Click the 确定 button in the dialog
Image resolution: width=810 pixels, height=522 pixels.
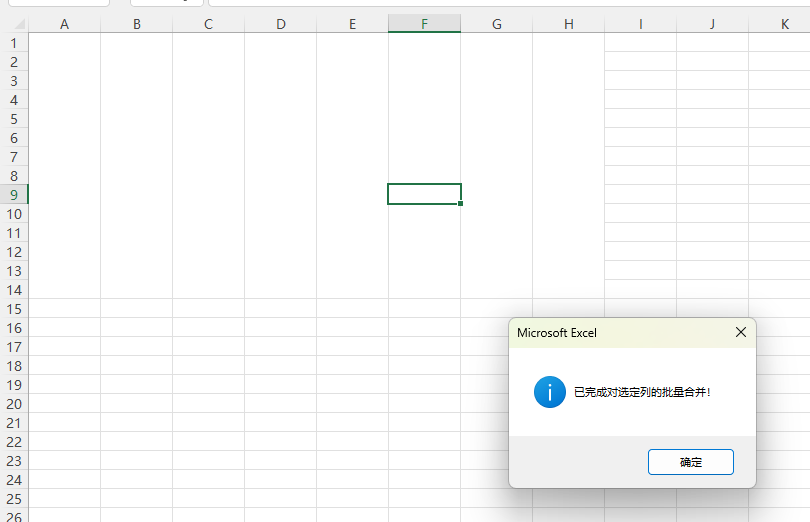[690, 462]
